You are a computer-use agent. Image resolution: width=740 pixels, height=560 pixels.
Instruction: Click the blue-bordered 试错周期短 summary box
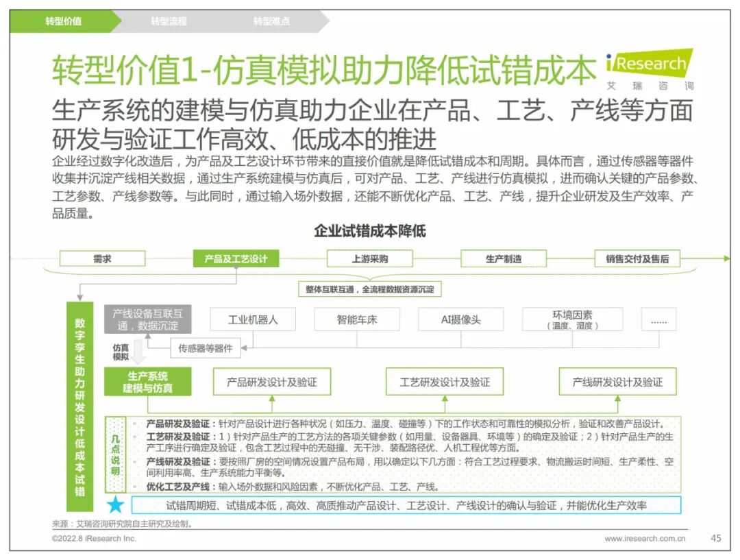(x=406, y=505)
